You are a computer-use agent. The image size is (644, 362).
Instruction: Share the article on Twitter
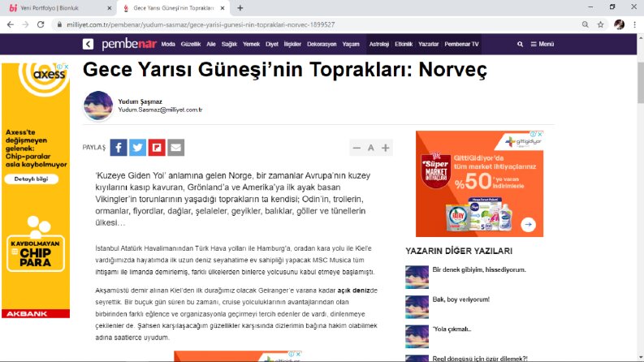point(137,148)
